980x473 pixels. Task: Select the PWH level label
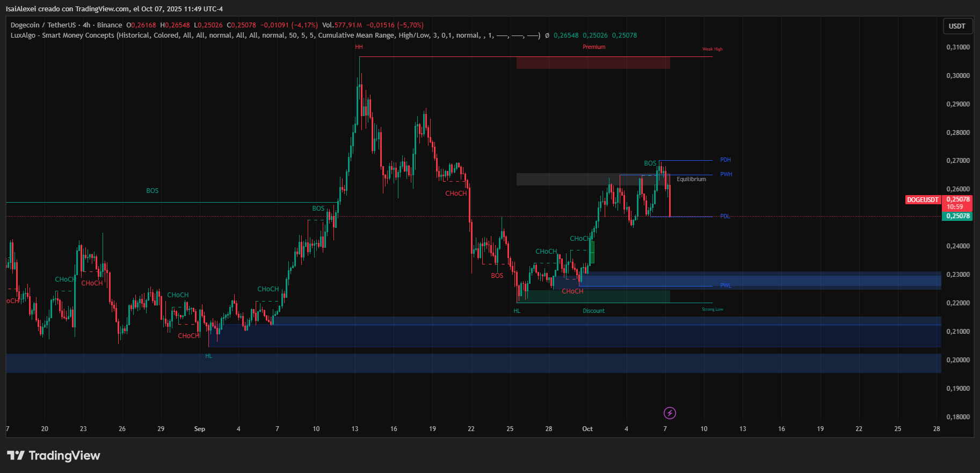coord(726,174)
